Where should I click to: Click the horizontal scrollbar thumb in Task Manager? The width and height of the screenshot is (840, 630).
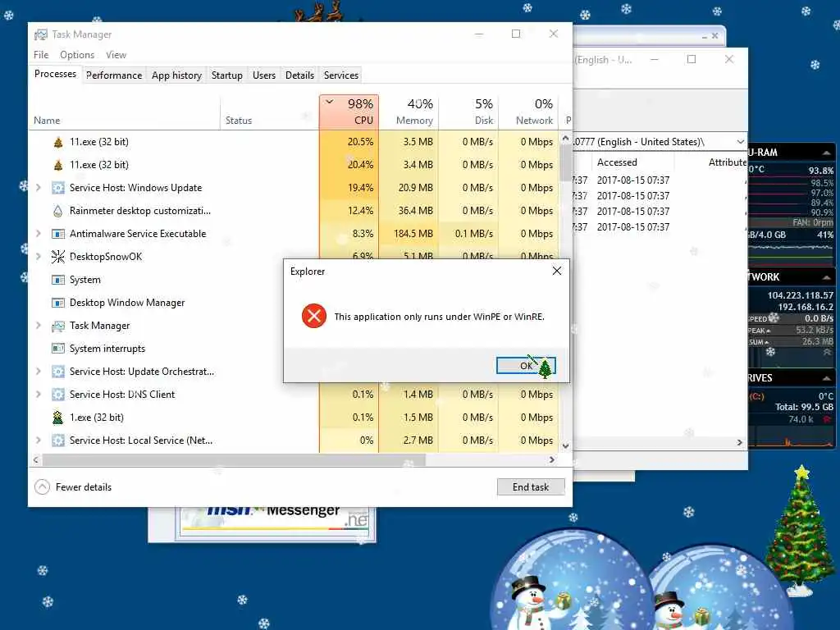pyautogui.click(x=234, y=459)
